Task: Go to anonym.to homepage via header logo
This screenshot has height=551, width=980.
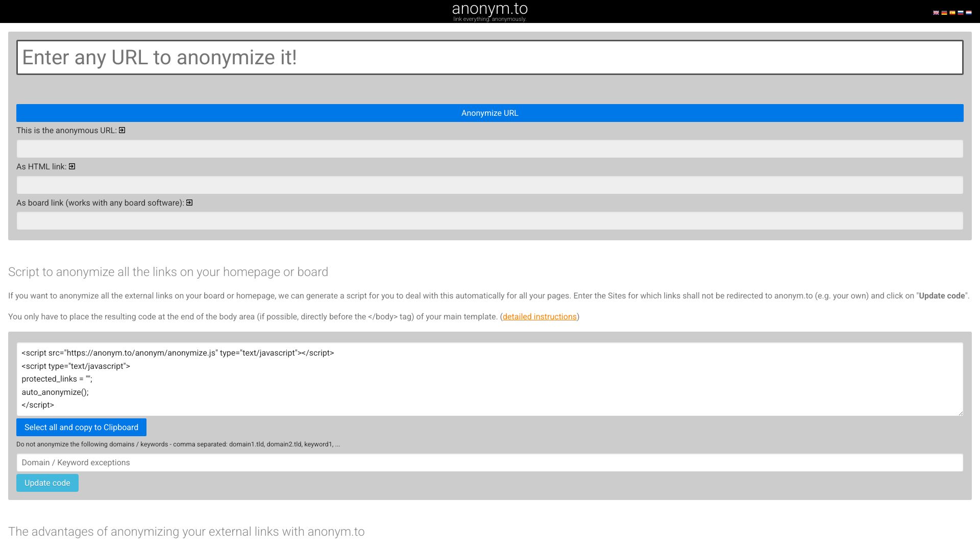Action: 489,9
